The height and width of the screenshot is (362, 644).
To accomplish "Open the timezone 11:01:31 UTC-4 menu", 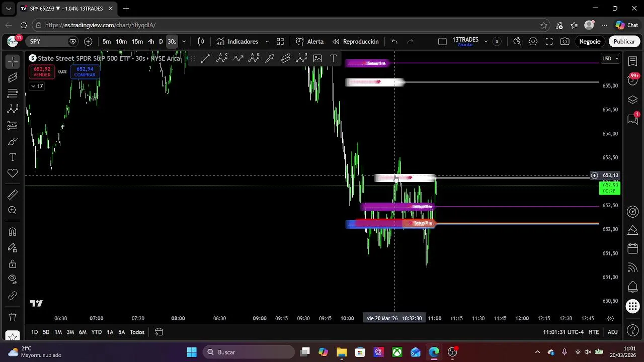I will click(x=563, y=332).
